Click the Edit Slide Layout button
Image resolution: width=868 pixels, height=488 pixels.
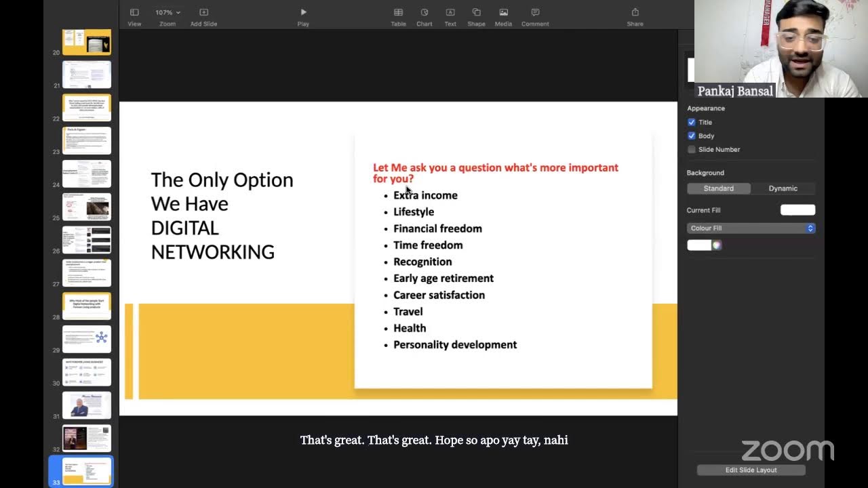751,470
